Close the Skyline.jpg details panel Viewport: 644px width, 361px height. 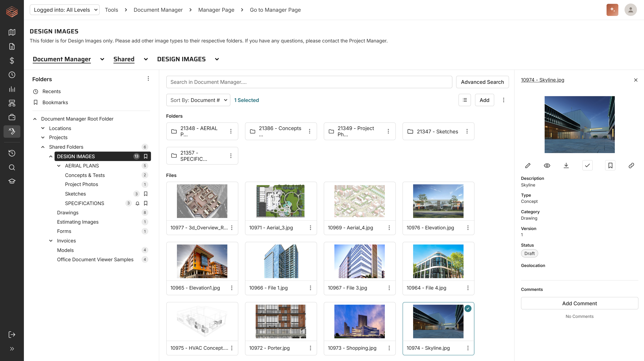[x=636, y=80]
